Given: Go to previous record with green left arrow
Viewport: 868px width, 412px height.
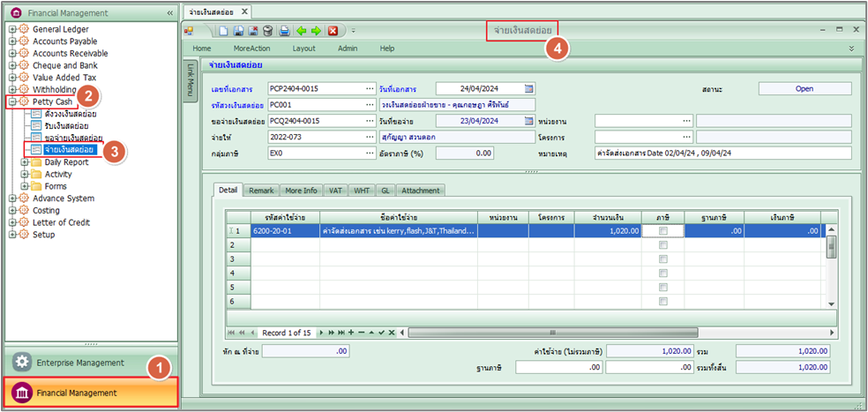Looking at the screenshot, I should 302,30.
